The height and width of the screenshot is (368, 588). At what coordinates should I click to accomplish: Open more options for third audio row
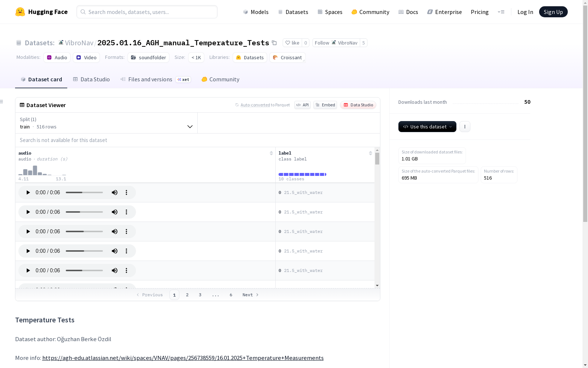(x=126, y=231)
